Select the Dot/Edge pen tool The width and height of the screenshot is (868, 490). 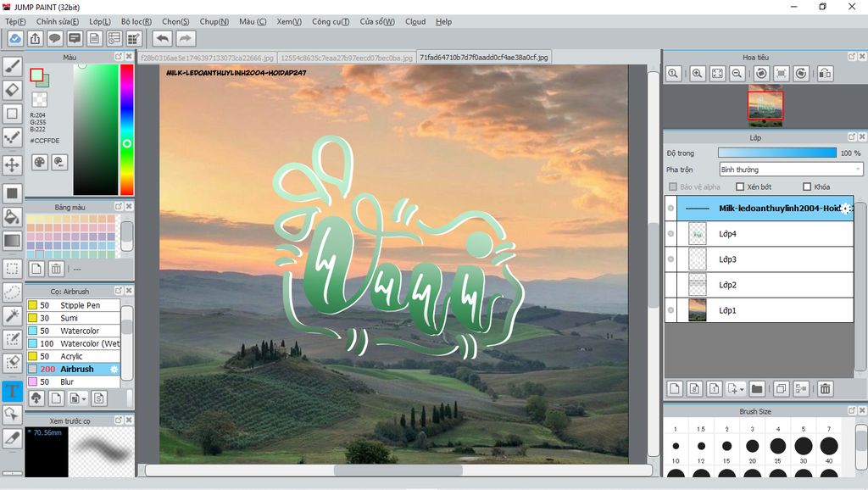pos(12,137)
